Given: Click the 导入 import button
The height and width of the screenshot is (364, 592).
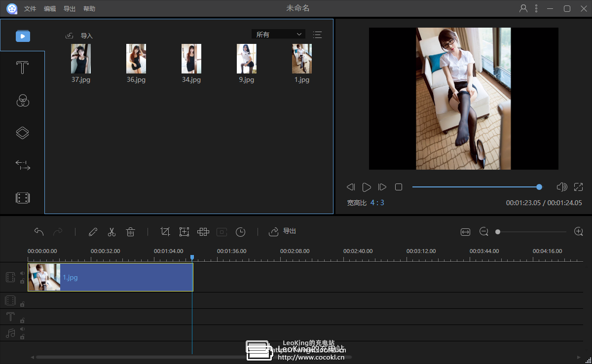Looking at the screenshot, I should click(x=79, y=36).
